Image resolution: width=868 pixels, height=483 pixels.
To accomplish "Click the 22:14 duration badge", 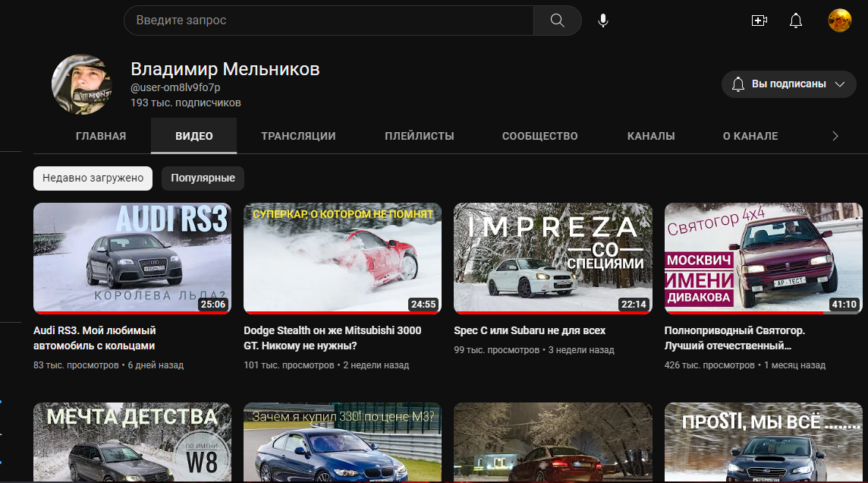I will [x=634, y=304].
